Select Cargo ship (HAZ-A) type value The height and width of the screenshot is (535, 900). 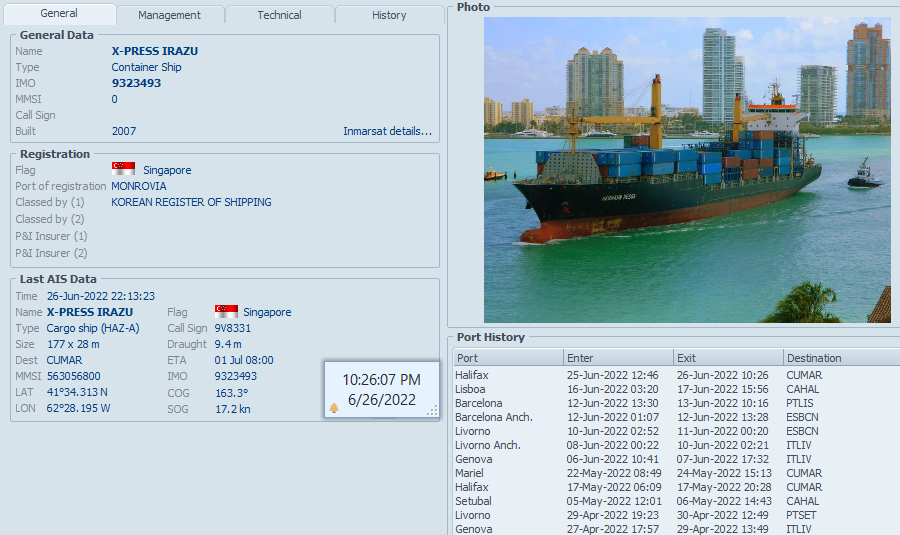coord(93,328)
